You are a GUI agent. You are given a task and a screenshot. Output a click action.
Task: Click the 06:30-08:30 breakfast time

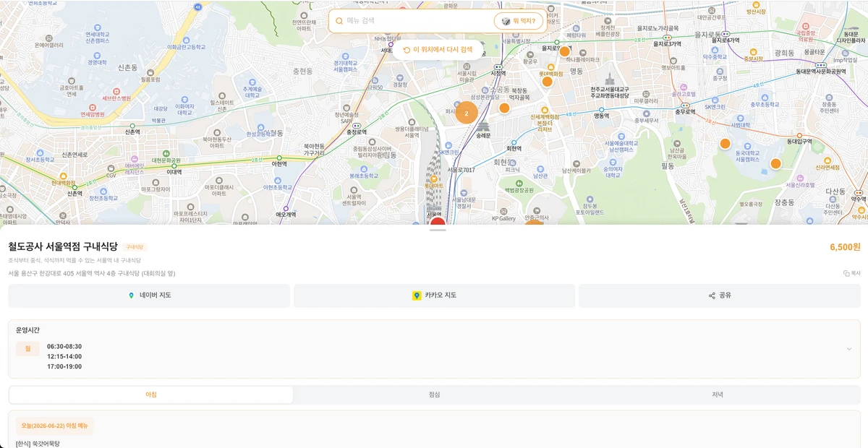pos(64,346)
